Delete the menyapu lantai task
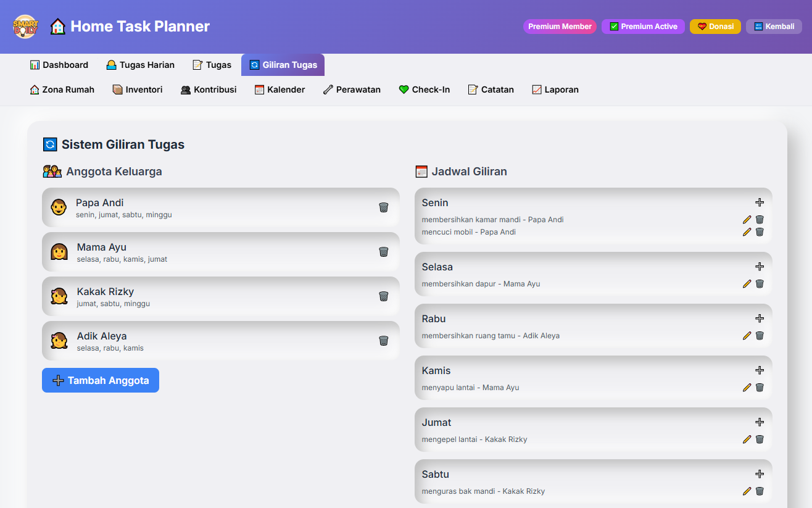Screen dimensions: 812x508 pyautogui.click(x=760, y=388)
